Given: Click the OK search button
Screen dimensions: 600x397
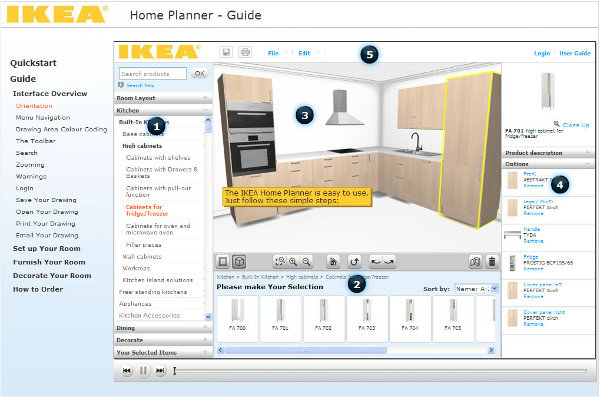Looking at the screenshot, I should point(199,73).
